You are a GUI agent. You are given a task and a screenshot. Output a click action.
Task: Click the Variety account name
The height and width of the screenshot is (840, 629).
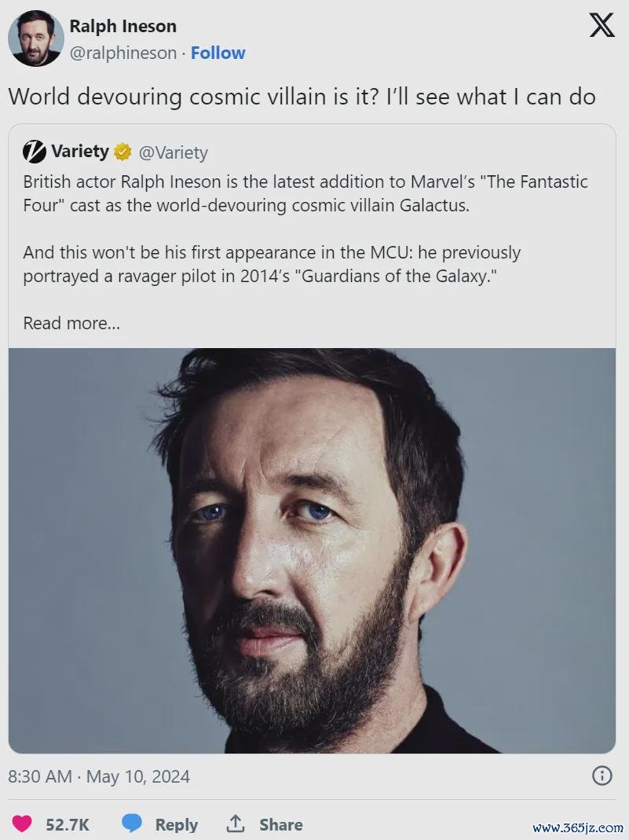click(x=80, y=152)
